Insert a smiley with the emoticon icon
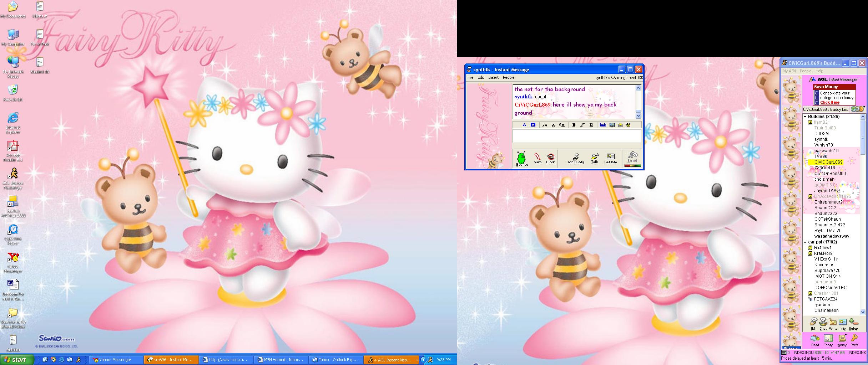 coord(628,125)
